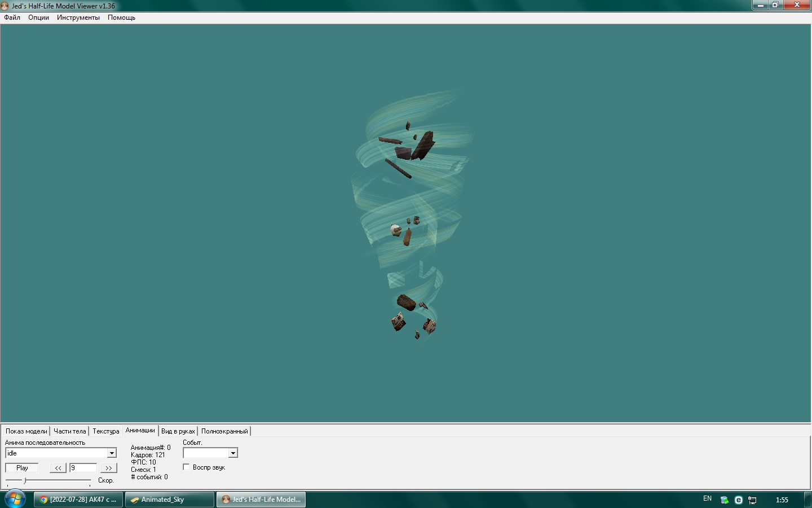812x508 pixels.
Task: Click the Show desktop strip on taskbar
Action: [808, 500]
